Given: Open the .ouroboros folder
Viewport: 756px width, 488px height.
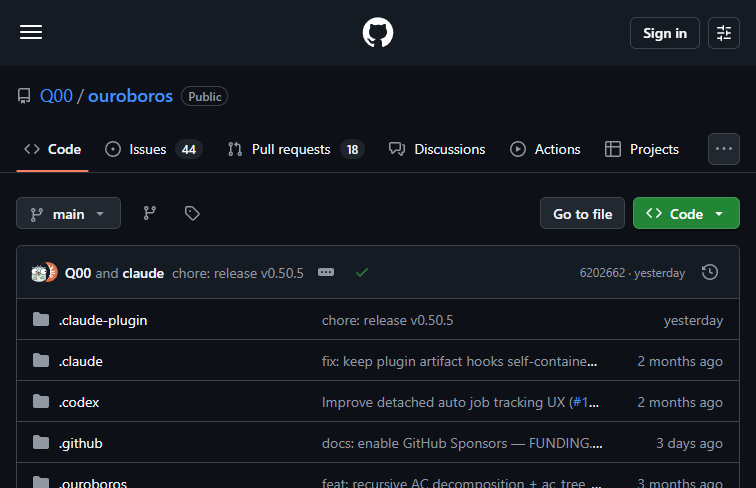Looking at the screenshot, I should click(x=93, y=483).
